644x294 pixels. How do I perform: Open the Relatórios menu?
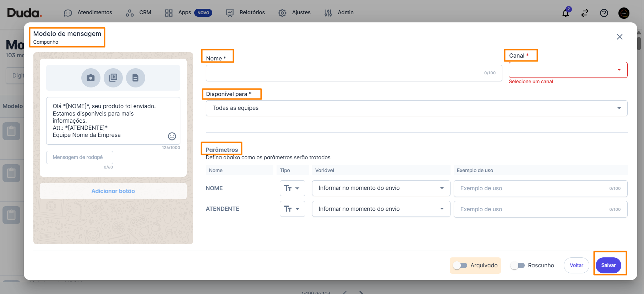pyautogui.click(x=245, y=13)
